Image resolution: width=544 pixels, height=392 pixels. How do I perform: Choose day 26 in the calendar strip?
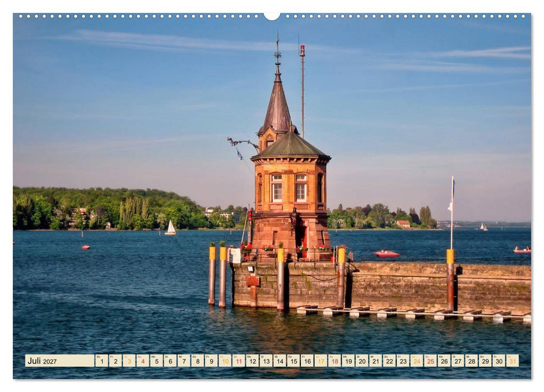click(x=444, y=361)
